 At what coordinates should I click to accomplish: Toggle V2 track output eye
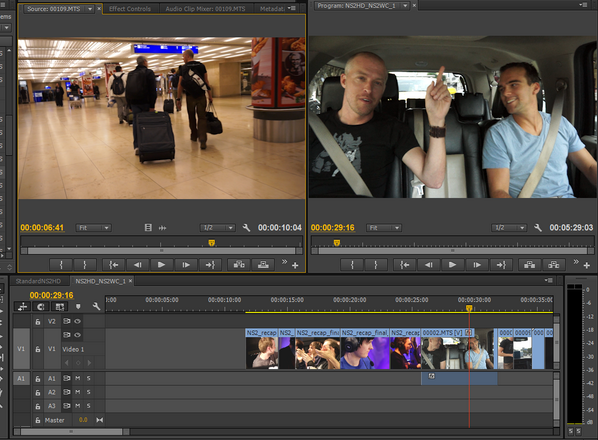(x=77, y=321)
